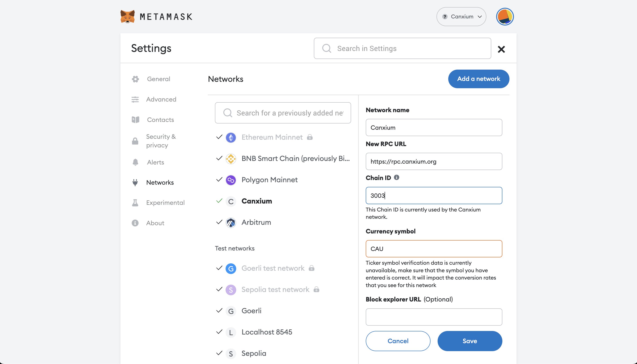
Task: Click the Alerts bell icon
Action: pos(135,162)
